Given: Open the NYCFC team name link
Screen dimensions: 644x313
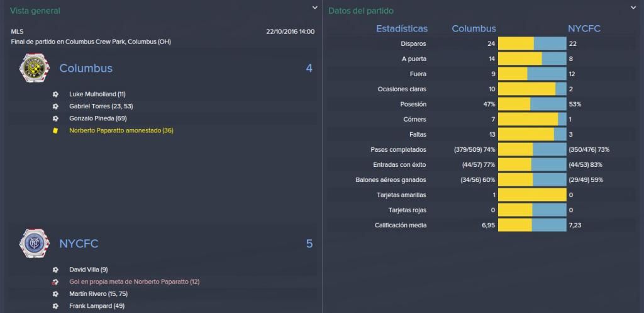Looking at the screenshot, I should point(79,244).
